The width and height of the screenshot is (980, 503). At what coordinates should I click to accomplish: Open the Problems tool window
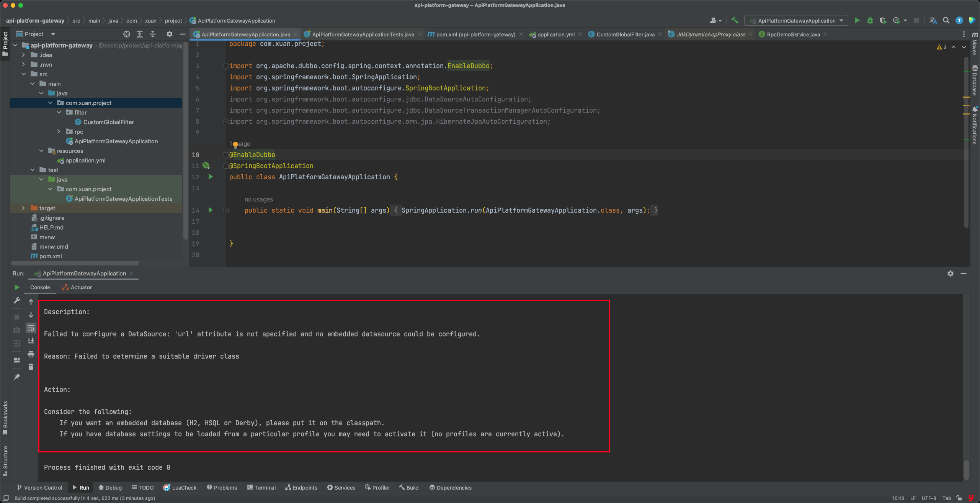[222, 487]
